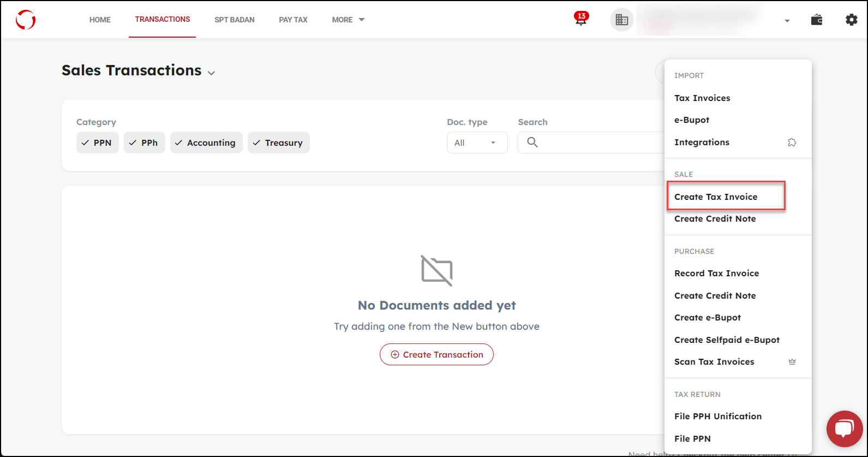Screen dimensions: 868x457
Task: Open the Doc. type All dropdown
Action: pyautogui.click(x=477, y=143)
